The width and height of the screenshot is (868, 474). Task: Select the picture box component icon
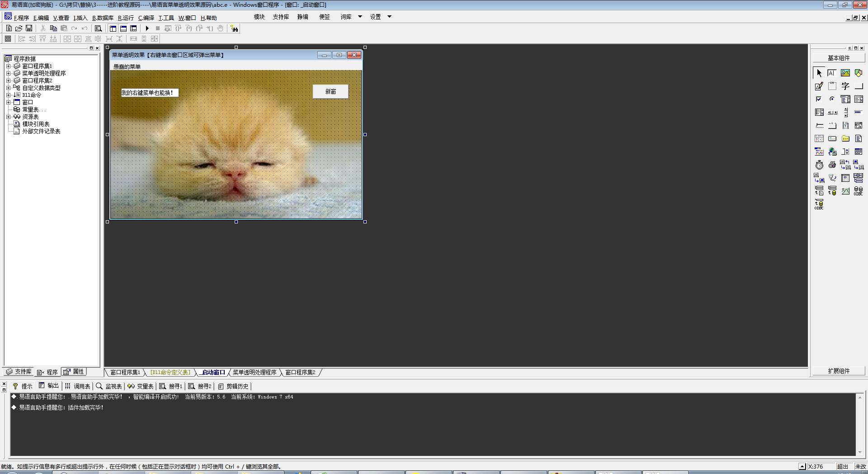[x=845, y=73]
